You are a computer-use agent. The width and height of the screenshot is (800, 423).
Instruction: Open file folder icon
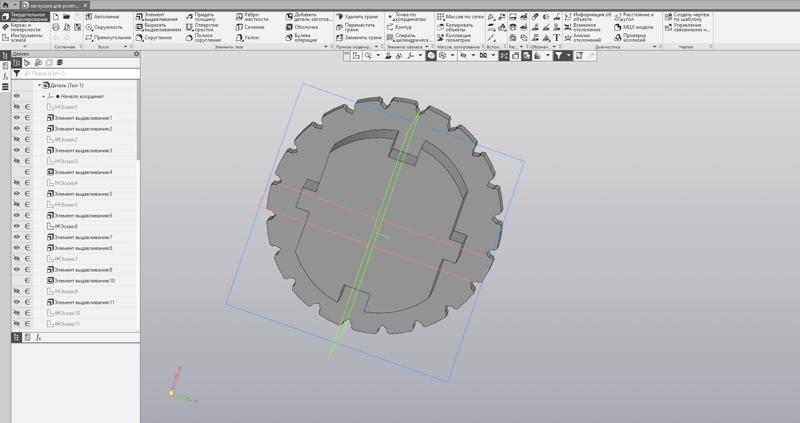[67, 17]
